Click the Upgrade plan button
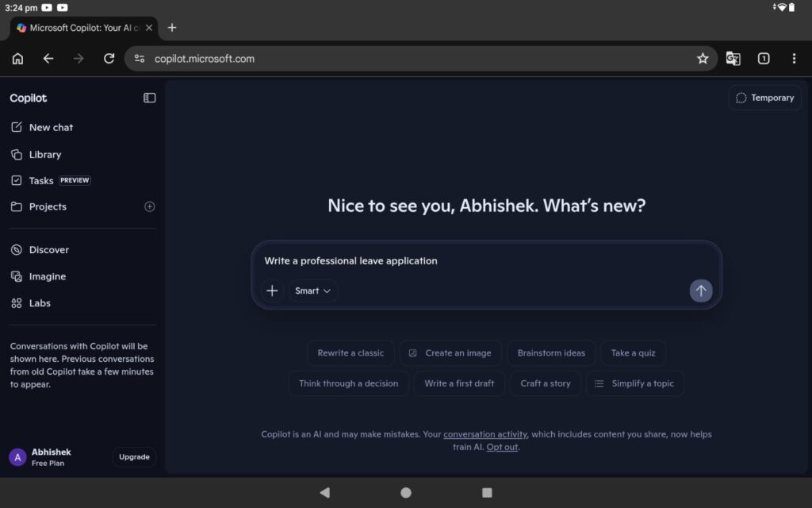 click(x=134, y=456)
